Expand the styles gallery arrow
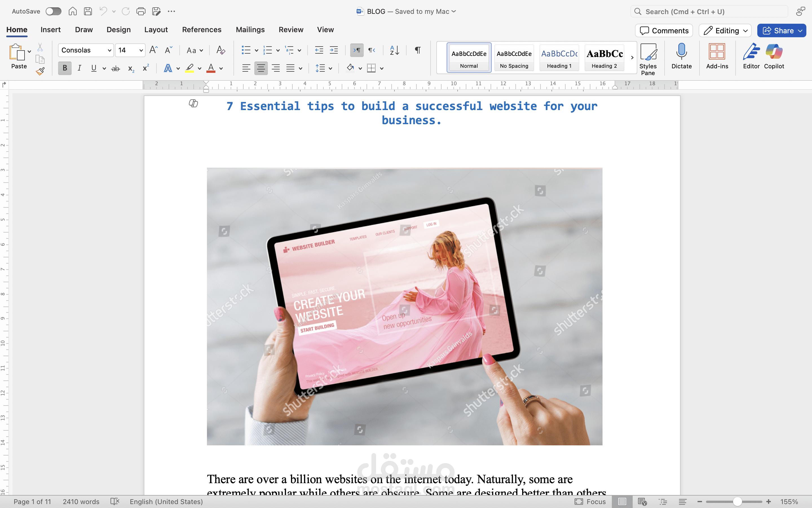 tap(632, 58)
